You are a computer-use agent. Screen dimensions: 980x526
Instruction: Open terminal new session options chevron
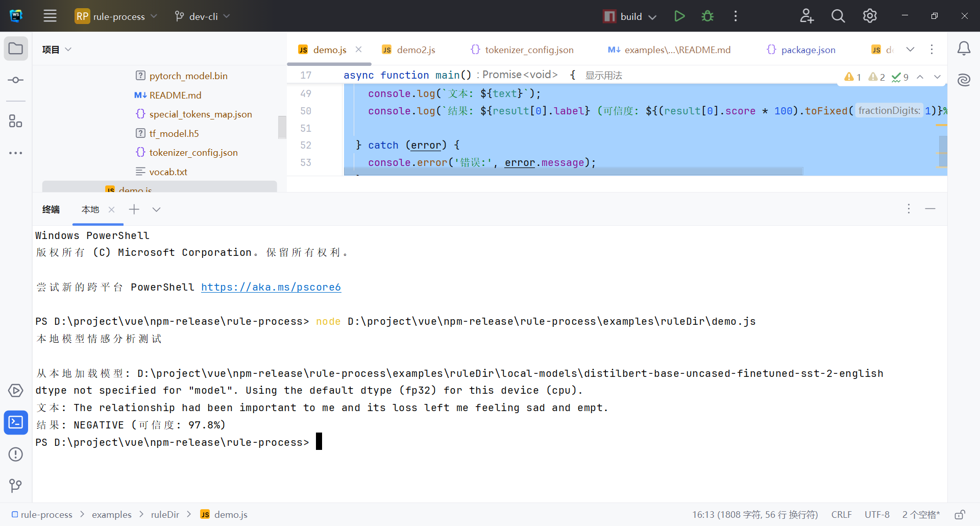pyautogui.click(x=157, y=209)
